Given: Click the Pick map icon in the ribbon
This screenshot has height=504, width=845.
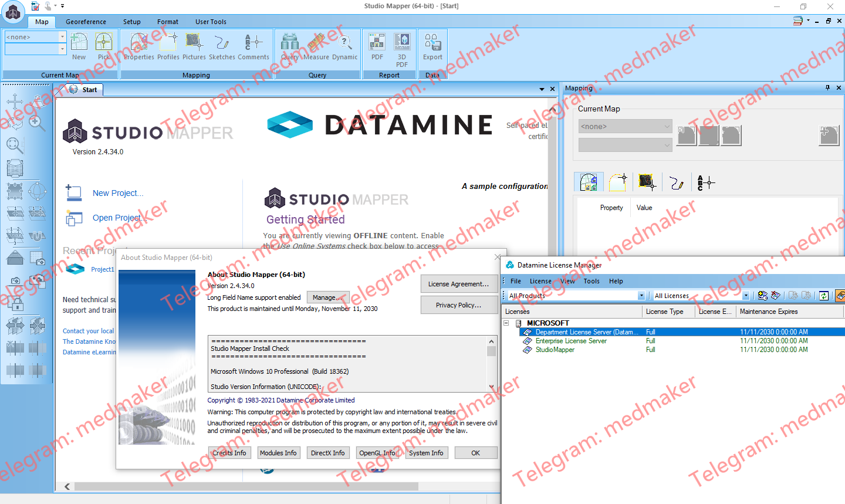Looking at the screenshot, I should pyautogui.click(x=103, y=42).
